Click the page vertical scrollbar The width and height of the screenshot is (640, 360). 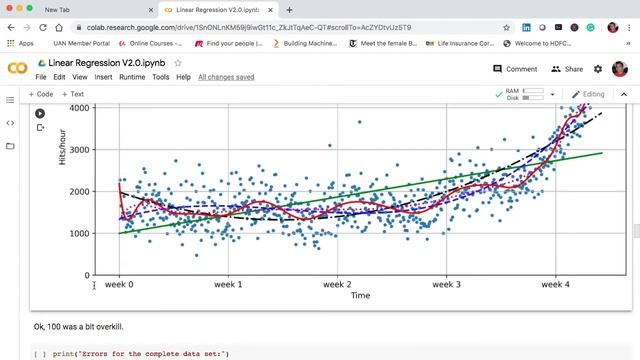[x=637, y=231]
